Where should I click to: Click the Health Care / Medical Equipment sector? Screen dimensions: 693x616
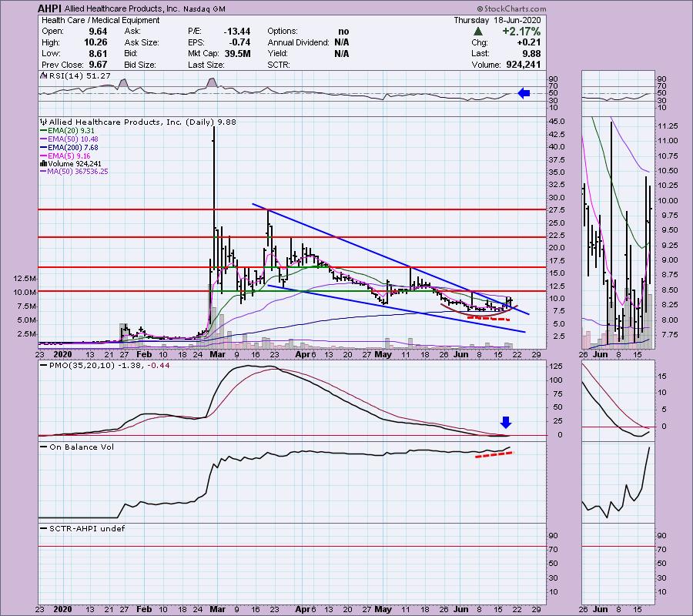(x=101, y=20)
